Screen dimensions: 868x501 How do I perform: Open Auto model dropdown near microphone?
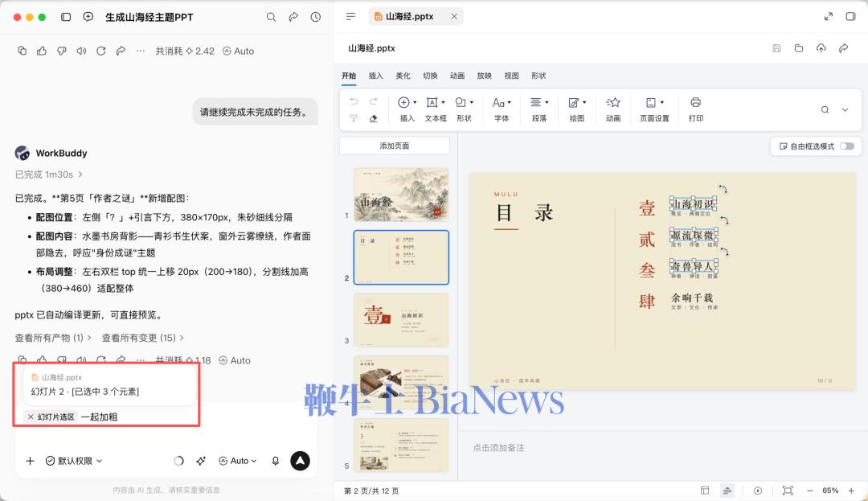tap(238, 461)
